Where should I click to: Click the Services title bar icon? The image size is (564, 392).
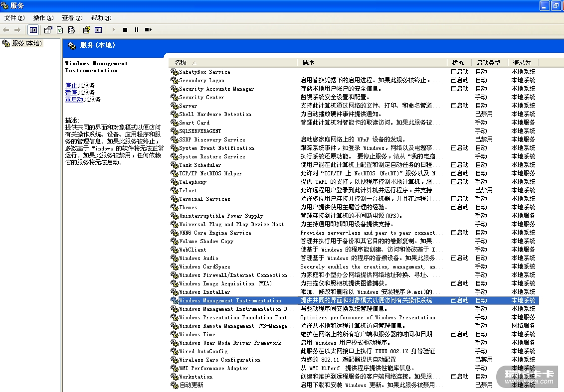click(4, 5)
